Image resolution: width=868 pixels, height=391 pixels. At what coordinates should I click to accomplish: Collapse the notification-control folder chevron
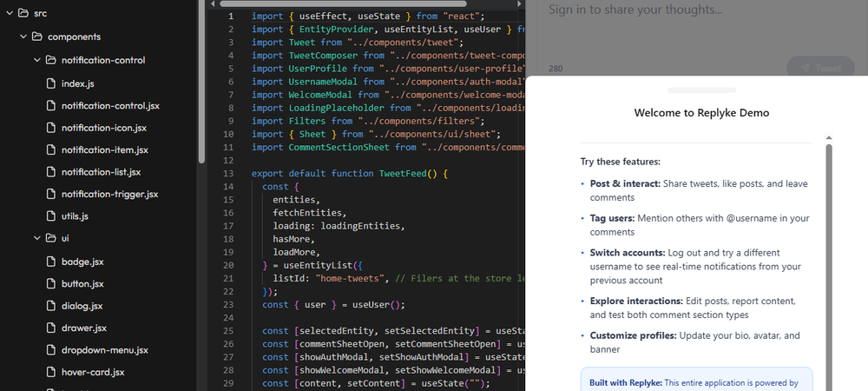point(37,60)
